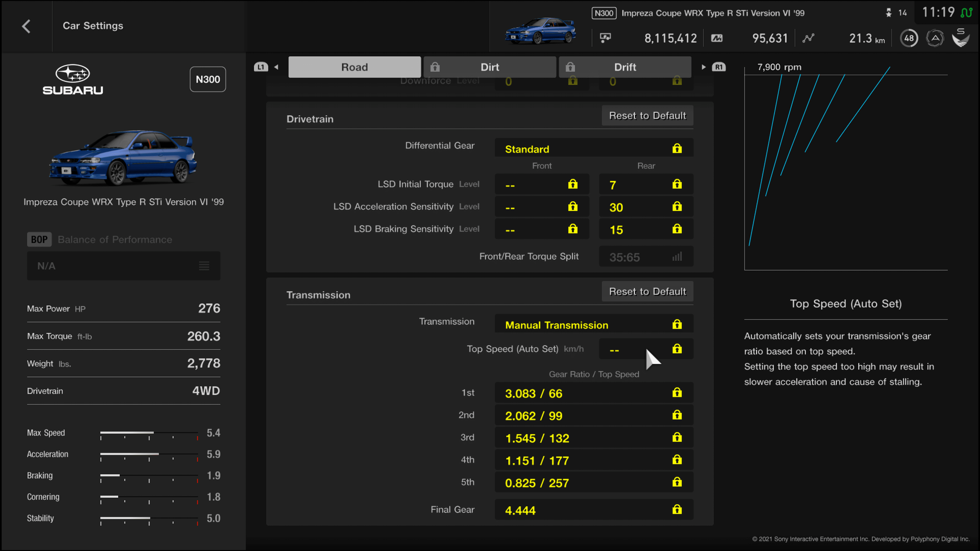Click the Top Speed Auto Set lock icon
Screen dimensions: 980x551
[x=677, y=349]
